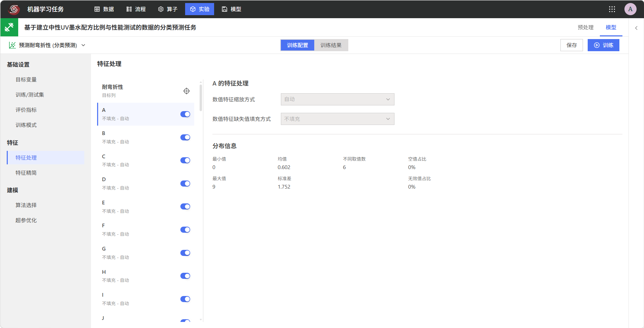The width and height of the screenshot is (644, 328).
Task: Click the green task type icon
Action: click(x=9, y=27)
